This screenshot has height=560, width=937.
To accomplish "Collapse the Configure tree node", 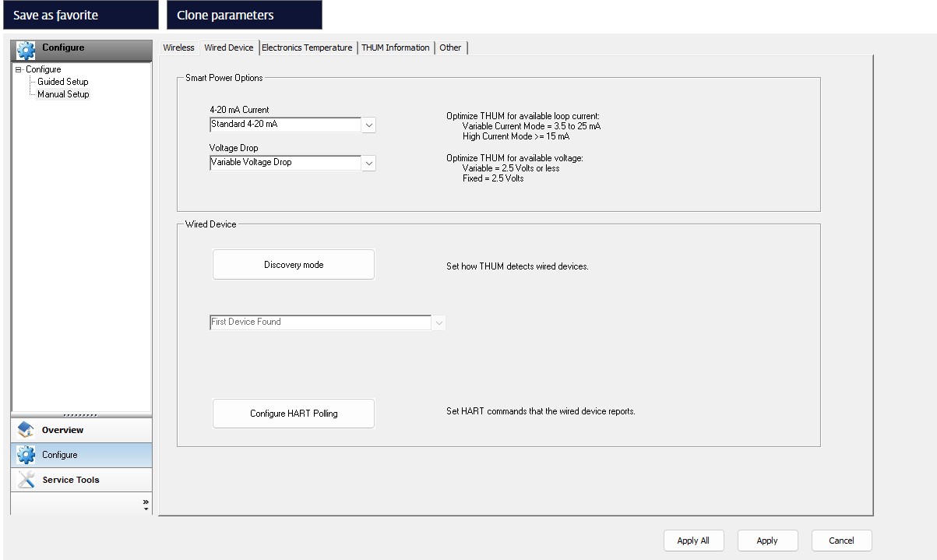I will click(19, 69).
